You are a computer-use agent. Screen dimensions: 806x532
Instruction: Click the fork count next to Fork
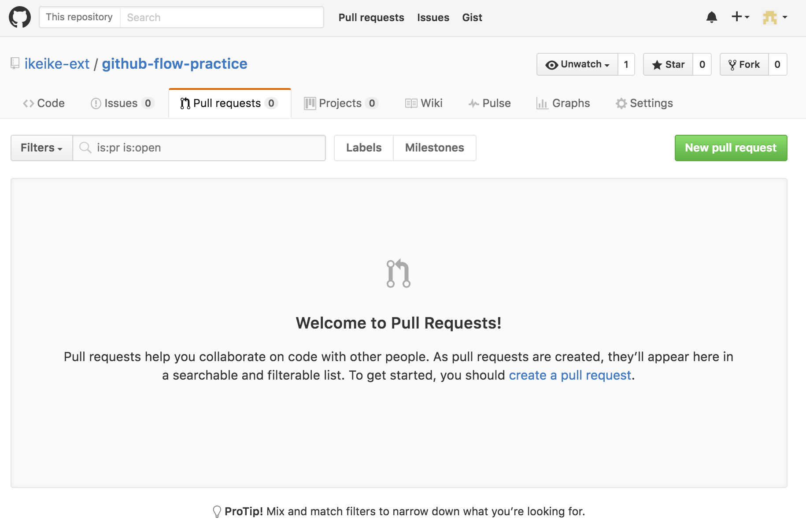pos(777,64)
